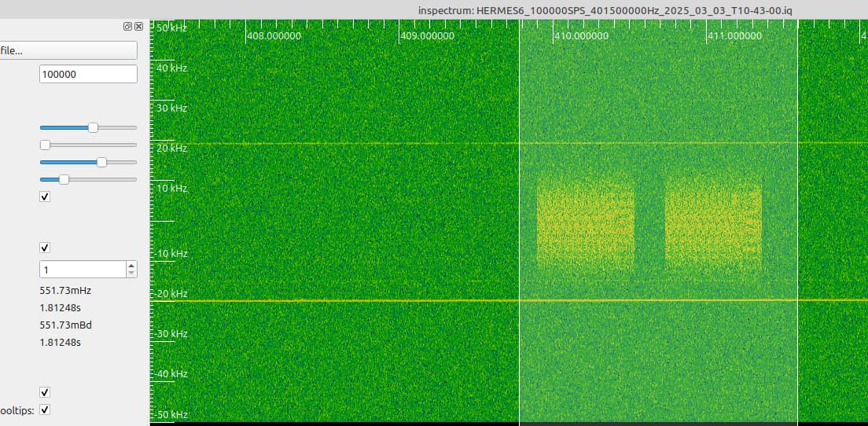Focus the sample rate field showing 100000
Image resolution: width=868 pixels, height=426 pixels.
(x=88, y=74)
